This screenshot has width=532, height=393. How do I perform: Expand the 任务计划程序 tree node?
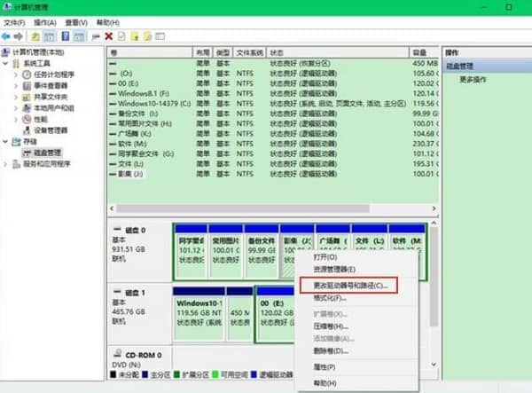(15, 76)
